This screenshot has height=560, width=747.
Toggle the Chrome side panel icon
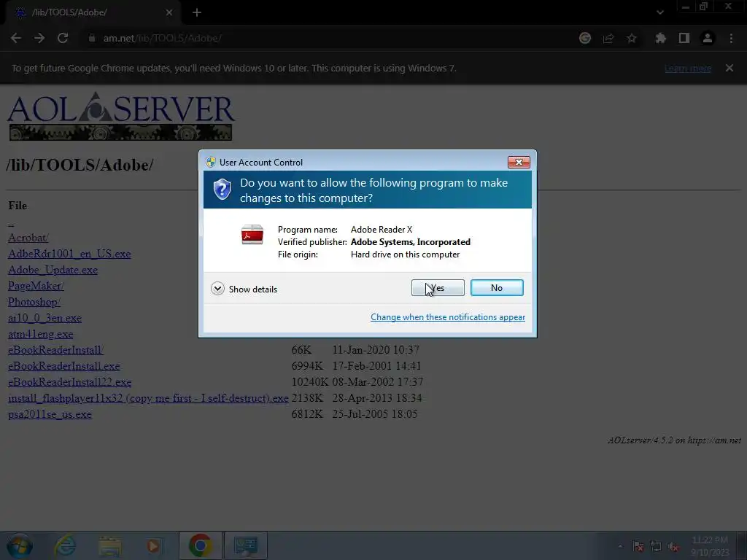[684, 38]
